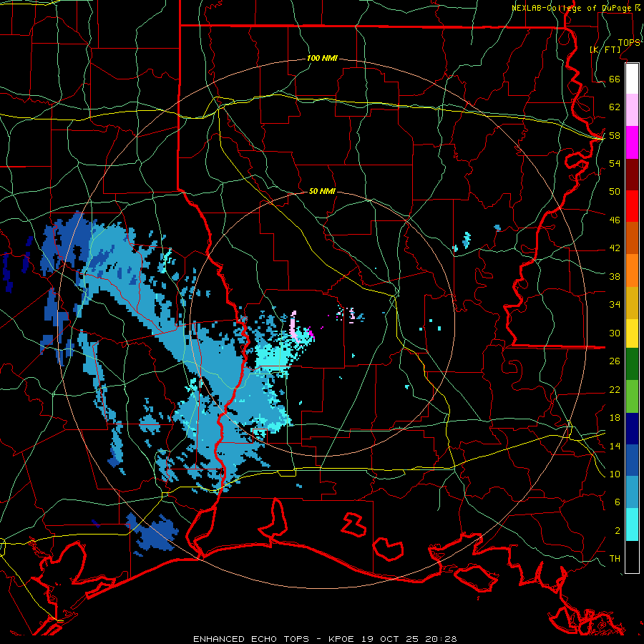Click the "[K FT]" units label

point(605,50)
